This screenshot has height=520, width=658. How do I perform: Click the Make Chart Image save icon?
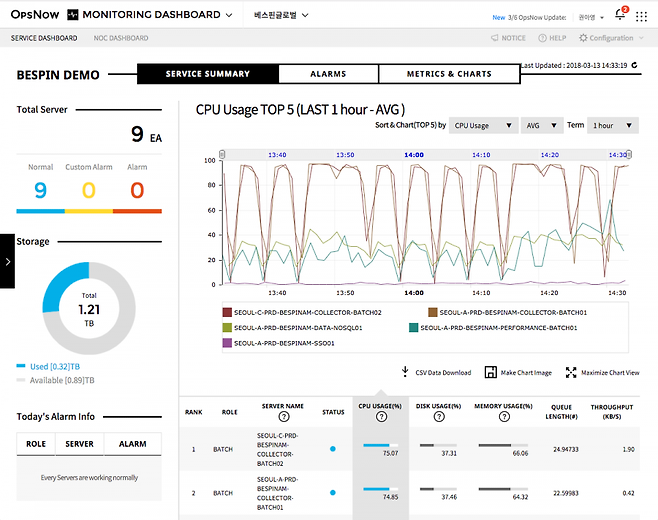coord(490,372)
